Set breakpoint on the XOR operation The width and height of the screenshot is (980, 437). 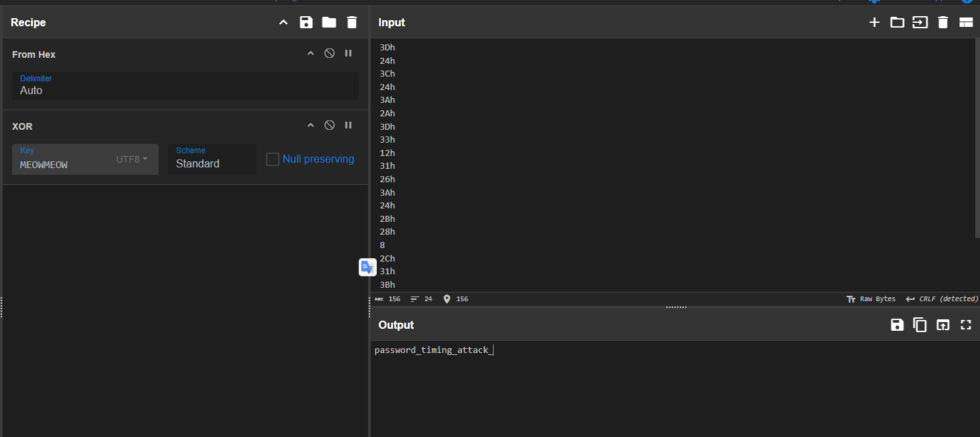pyautogui.click(x=348, y=125)
